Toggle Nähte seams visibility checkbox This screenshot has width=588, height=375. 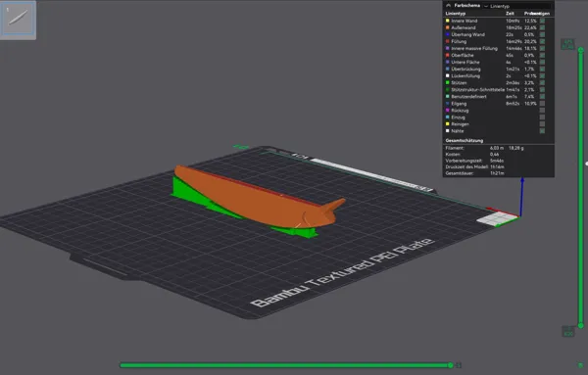tap(542, 131)
